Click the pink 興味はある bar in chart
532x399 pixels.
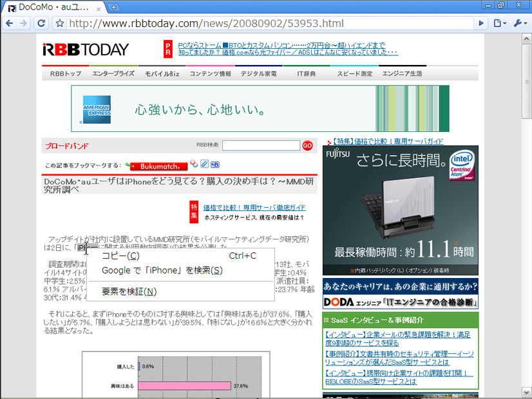tap(185, 385)
